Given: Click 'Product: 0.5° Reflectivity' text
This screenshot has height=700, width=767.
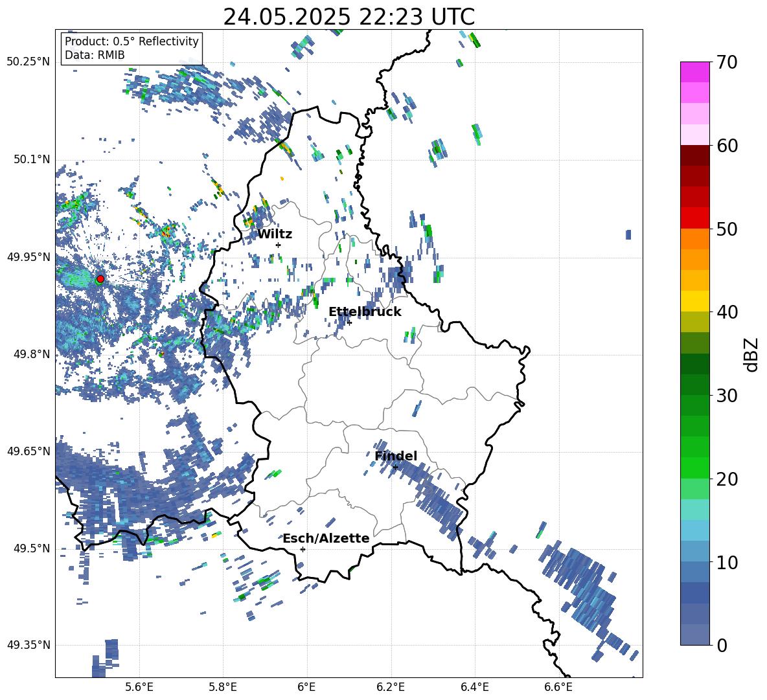Looking at the screenshot, I should click(x=132, y=41).
